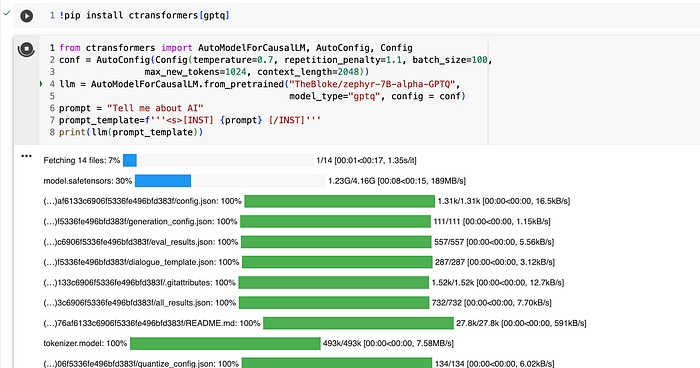Viewport: 700px width, 368px height.
Task: Click the Fetching 14 files progress bar
Action: [218, 160]
